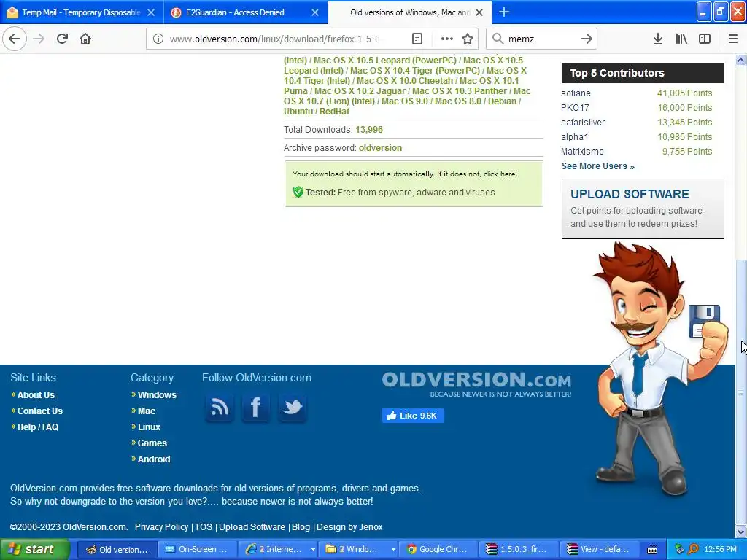Open the Firefox home page icon
Viewport: 747px width, 560px height.
(85, 39)
